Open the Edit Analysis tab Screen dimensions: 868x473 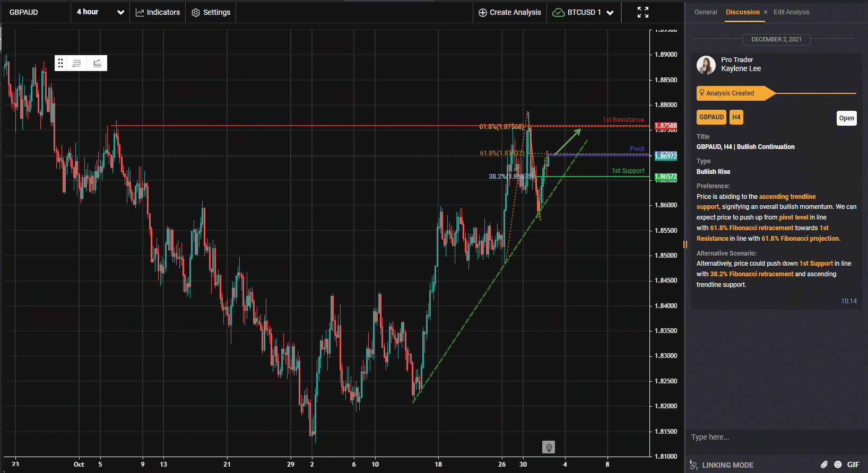tap(791, 12)
